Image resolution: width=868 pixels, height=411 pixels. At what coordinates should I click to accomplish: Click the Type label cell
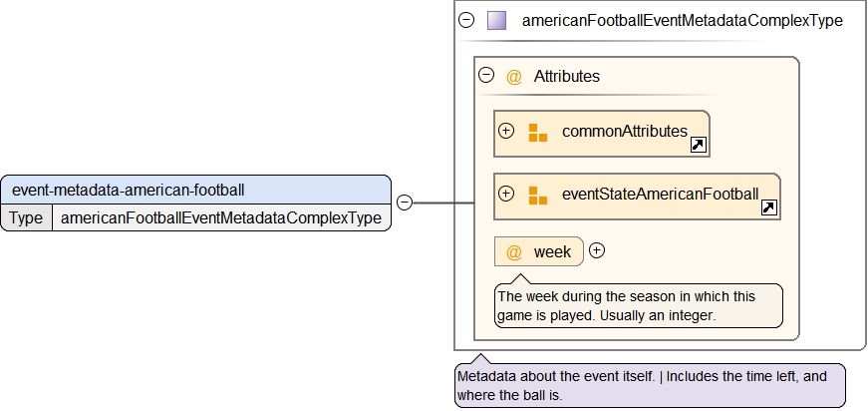27,217
